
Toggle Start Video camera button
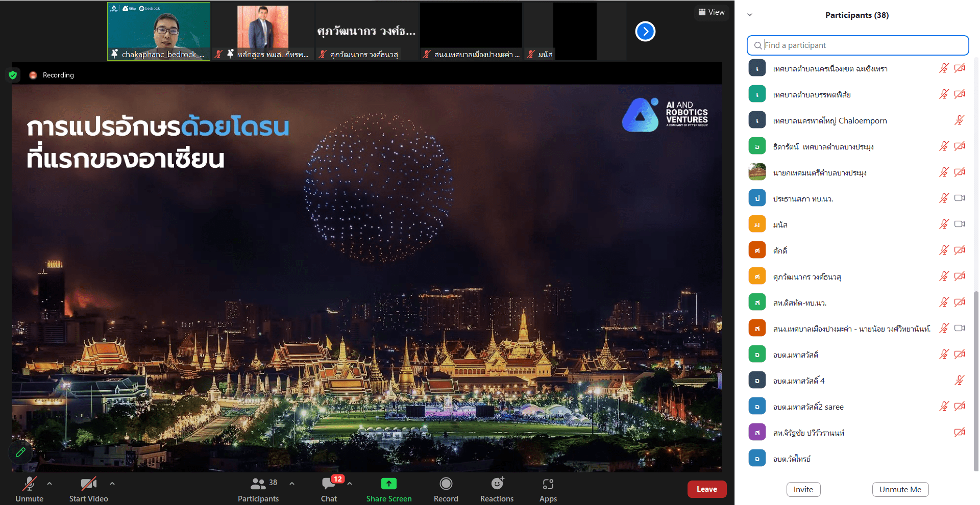pyautogui.click(x=88, y=484)
